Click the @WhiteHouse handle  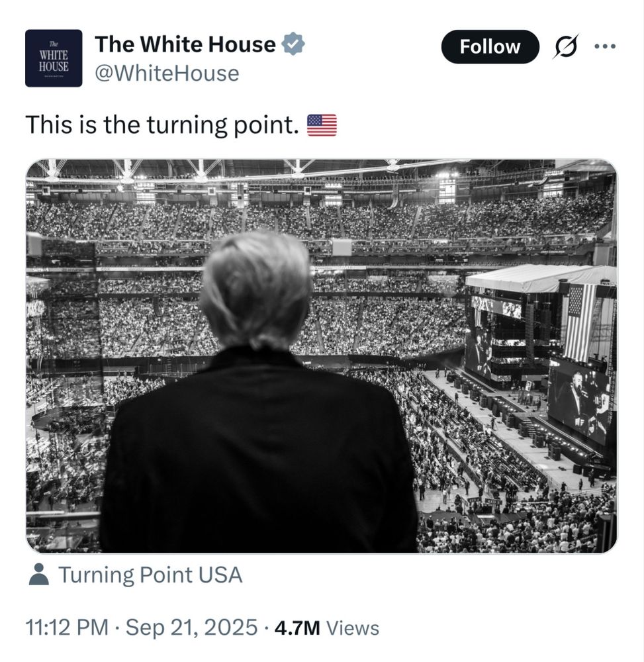coord(167,73)
